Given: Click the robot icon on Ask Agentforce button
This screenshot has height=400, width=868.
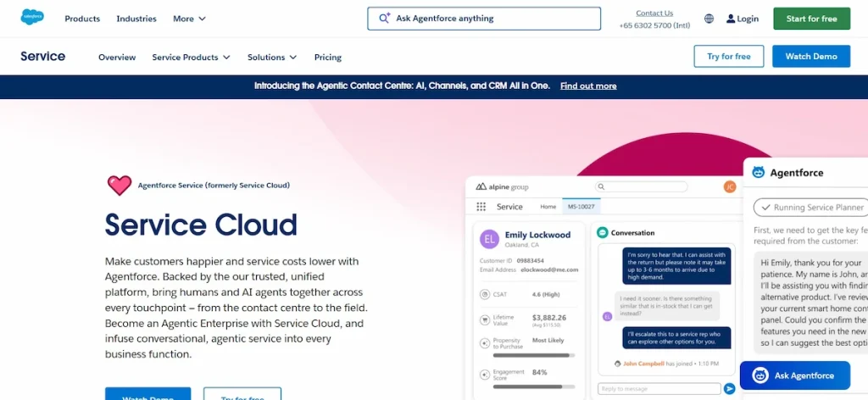Looking at the screenshot, I should [760, 375].
